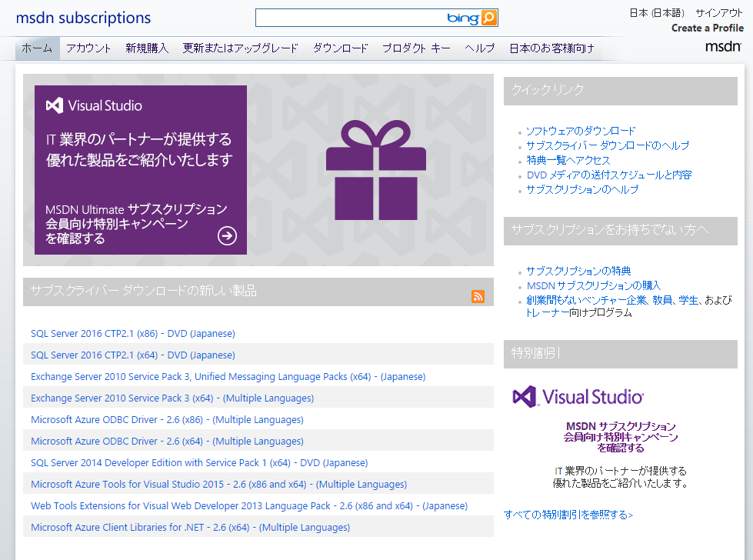Open the トレーナー link
This screenshot has width=753, height=560.
[548, 312]
